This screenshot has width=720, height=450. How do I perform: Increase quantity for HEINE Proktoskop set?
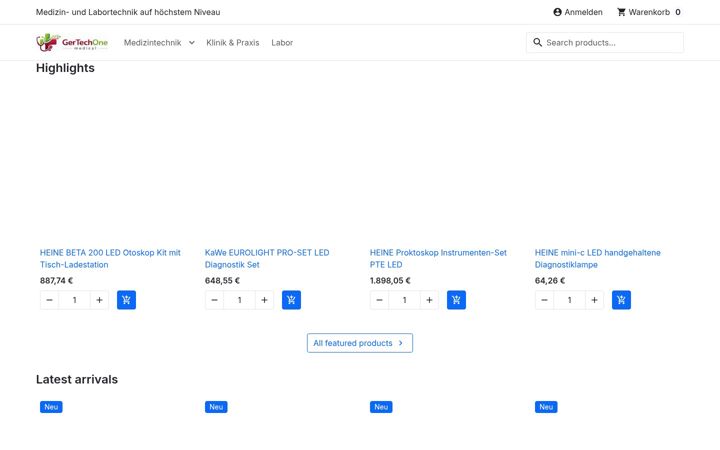pos(429,300)
